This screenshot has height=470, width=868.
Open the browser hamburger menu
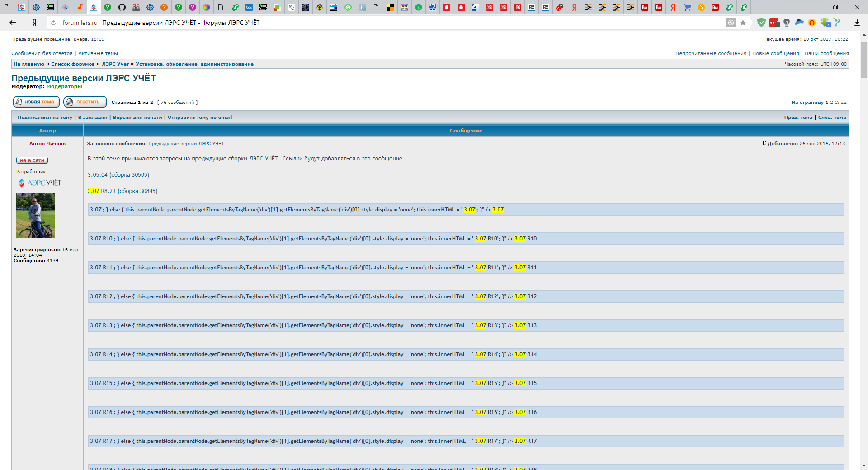click(792, 7)
